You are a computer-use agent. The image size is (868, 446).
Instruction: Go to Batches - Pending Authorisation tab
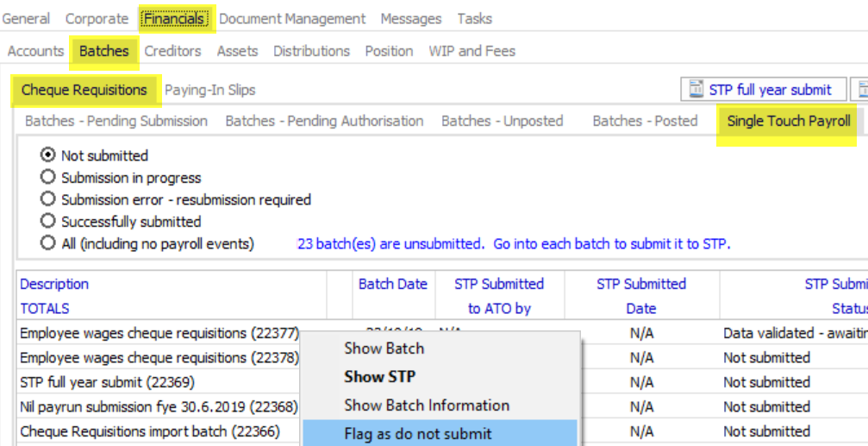[x=324, y=121]
